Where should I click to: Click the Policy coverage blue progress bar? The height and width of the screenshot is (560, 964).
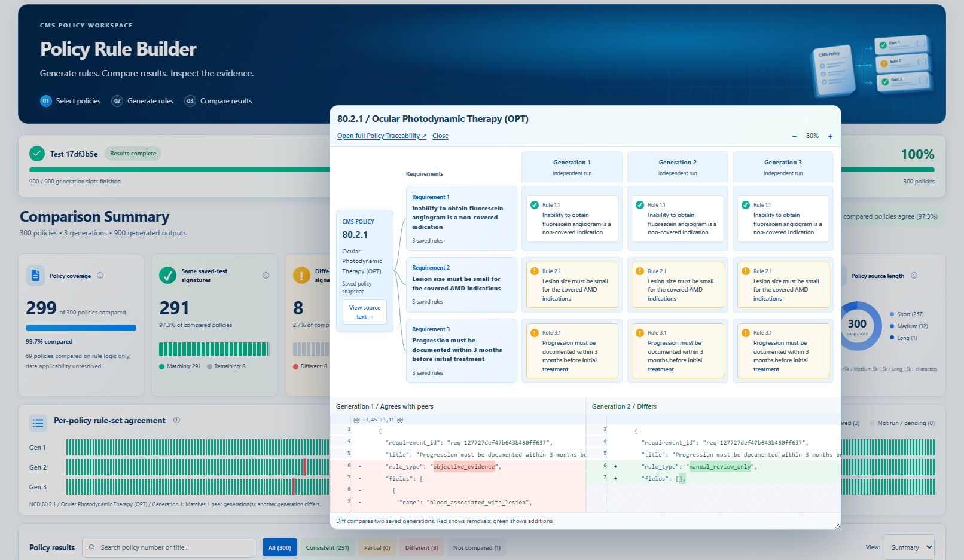[81, 328]
